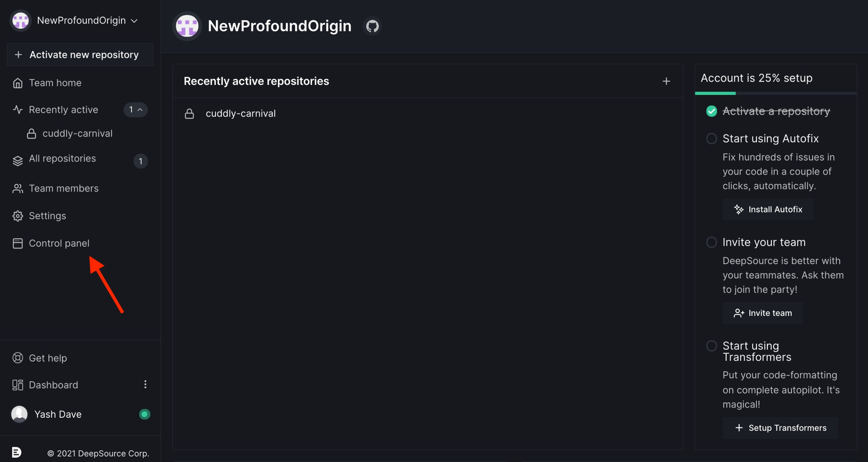868x462 pixels.
Task: Click the Invite team button
Action: (x=762, y=313)
